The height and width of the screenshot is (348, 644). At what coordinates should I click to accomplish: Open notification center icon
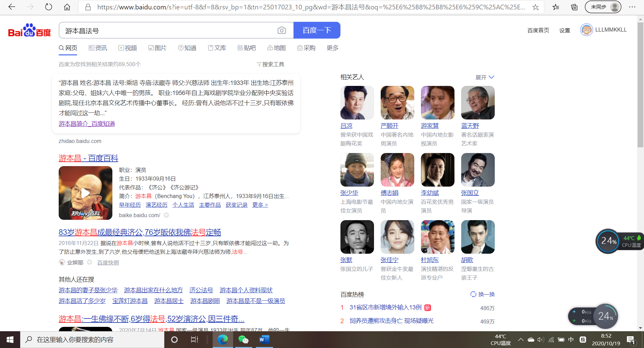coord(631,340)
